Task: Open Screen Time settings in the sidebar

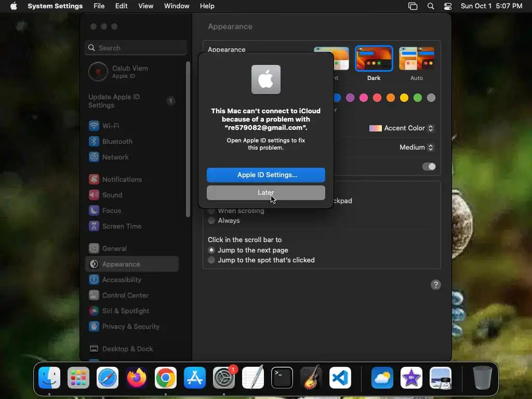Action: 132,227
